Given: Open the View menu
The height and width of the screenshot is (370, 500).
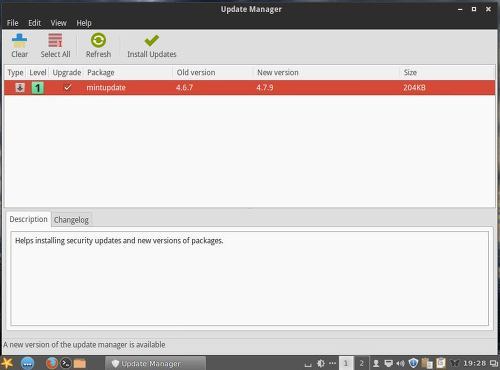Looking at the screenshot, I should click(59, 23).
